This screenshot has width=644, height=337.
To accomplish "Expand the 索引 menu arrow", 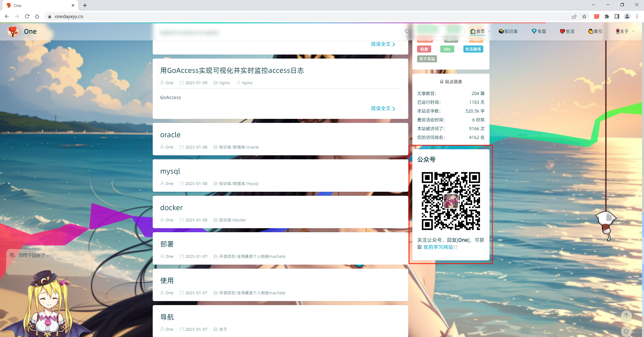I will pyautogui.click(x=607, y=31).
